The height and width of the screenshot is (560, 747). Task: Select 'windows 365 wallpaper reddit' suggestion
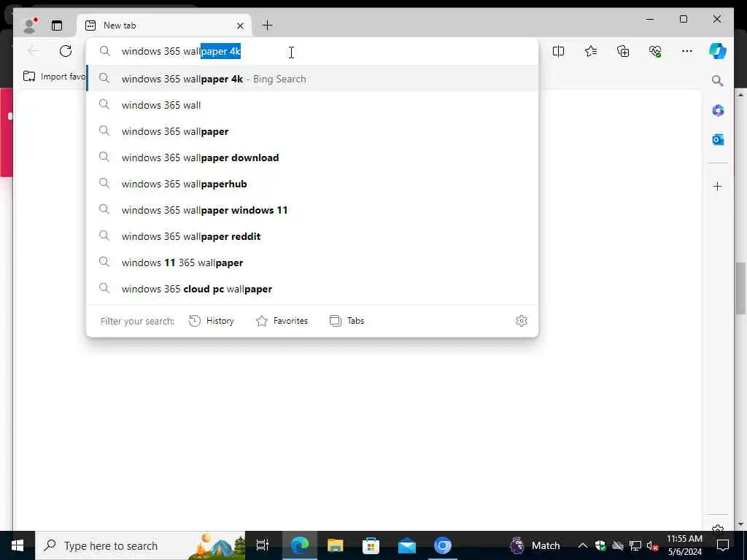(312, 236)
